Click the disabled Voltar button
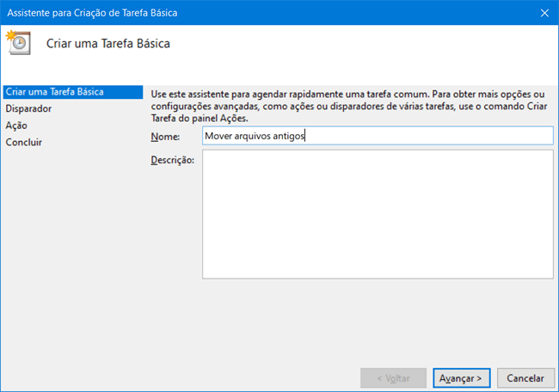Screen dimensions: 559x392 point(393,377)
